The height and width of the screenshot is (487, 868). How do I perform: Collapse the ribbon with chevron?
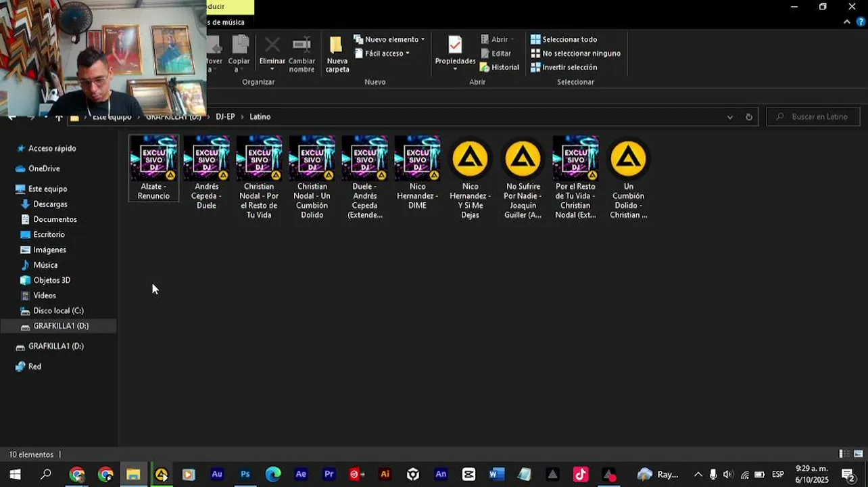click(847, 22)
